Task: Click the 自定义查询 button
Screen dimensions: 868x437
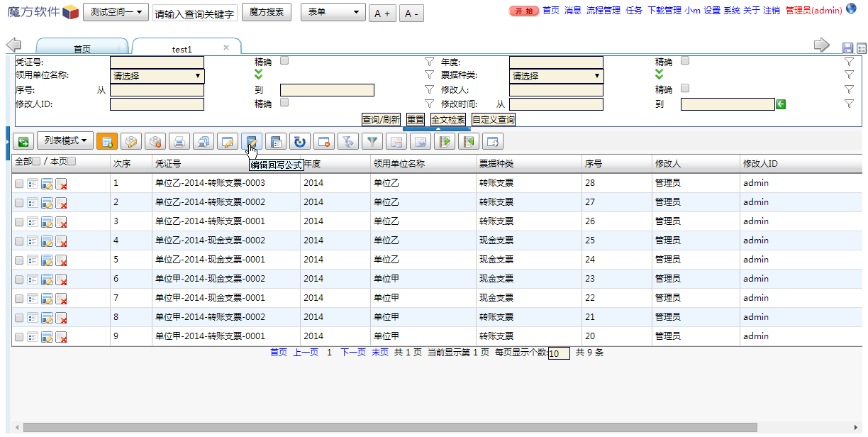Action: [x=494, y=120]
